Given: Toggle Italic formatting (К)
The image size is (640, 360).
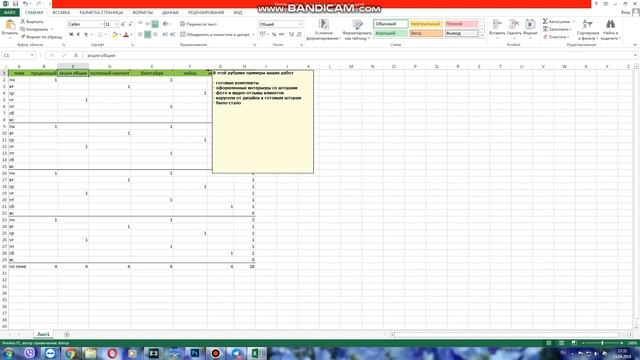Looking at the screenshot, I should tap(78, 35).
